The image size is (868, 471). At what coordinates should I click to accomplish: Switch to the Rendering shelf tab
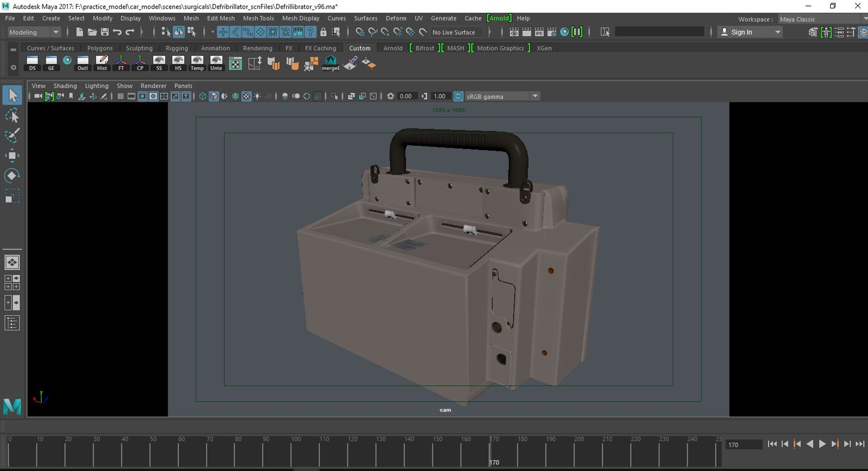(258, 48)
